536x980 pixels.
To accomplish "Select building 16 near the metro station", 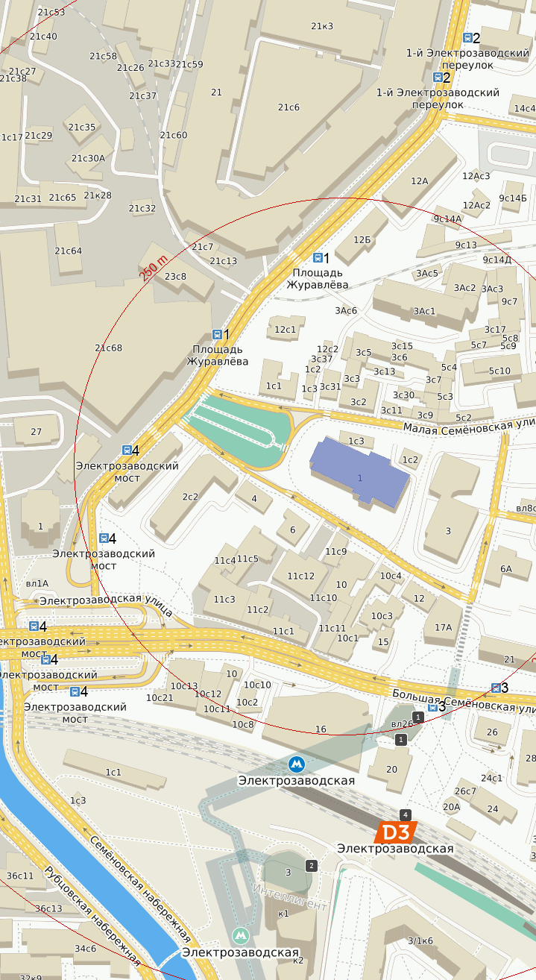I will click(321, 729).
